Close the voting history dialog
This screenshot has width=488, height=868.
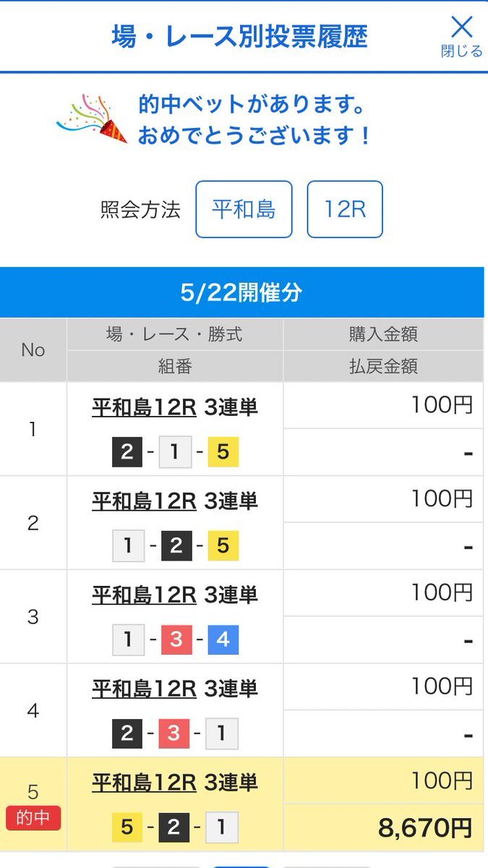(461, 37)
